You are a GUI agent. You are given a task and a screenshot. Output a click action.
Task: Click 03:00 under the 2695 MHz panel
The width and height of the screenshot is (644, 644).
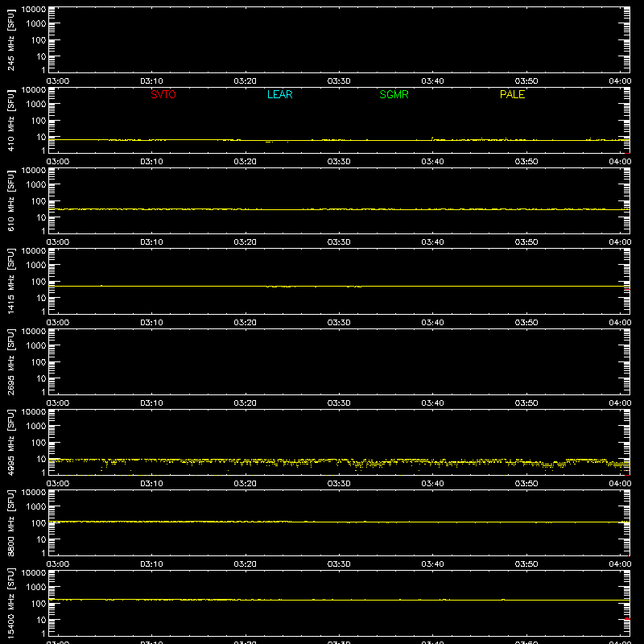[58, 403]
